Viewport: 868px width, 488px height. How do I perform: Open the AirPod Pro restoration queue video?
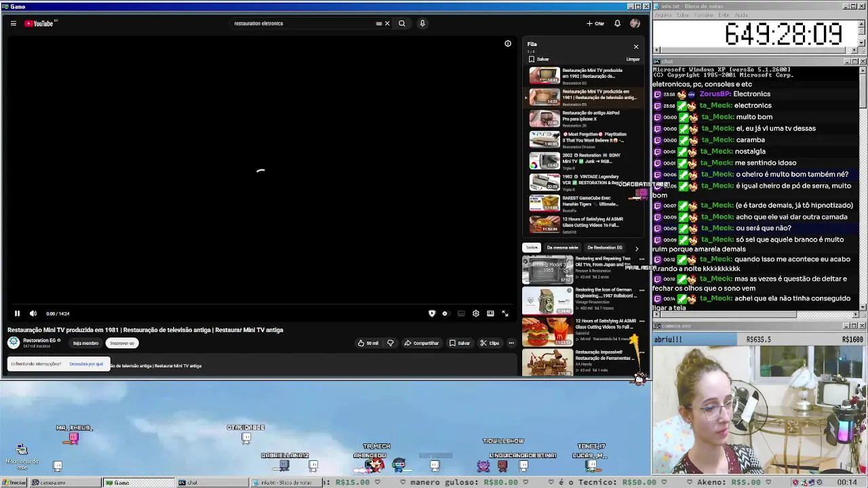point(585,119)
